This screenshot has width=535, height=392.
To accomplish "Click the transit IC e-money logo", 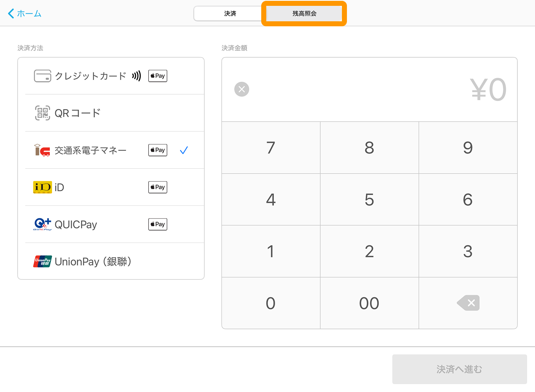I will (x=42, y=150).
